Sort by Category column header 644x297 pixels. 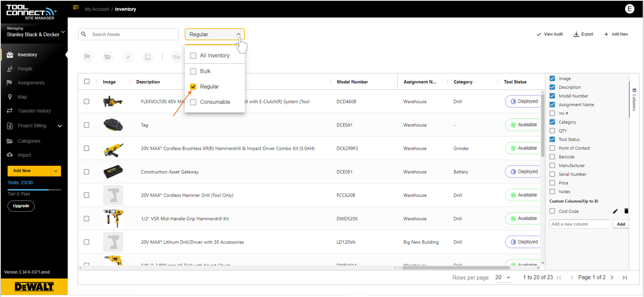[463, 82]
